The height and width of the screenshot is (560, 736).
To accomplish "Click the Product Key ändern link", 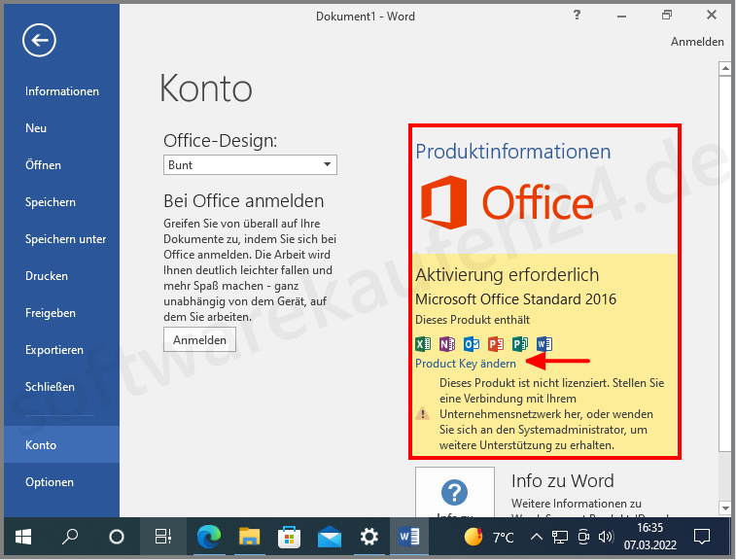I will (x=466, y=364).
